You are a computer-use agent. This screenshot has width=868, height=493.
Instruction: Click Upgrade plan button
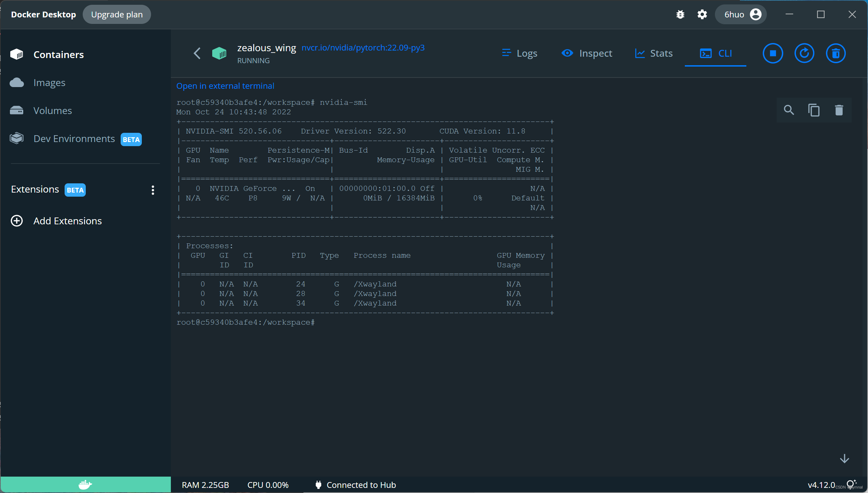[x=117, y=14]
